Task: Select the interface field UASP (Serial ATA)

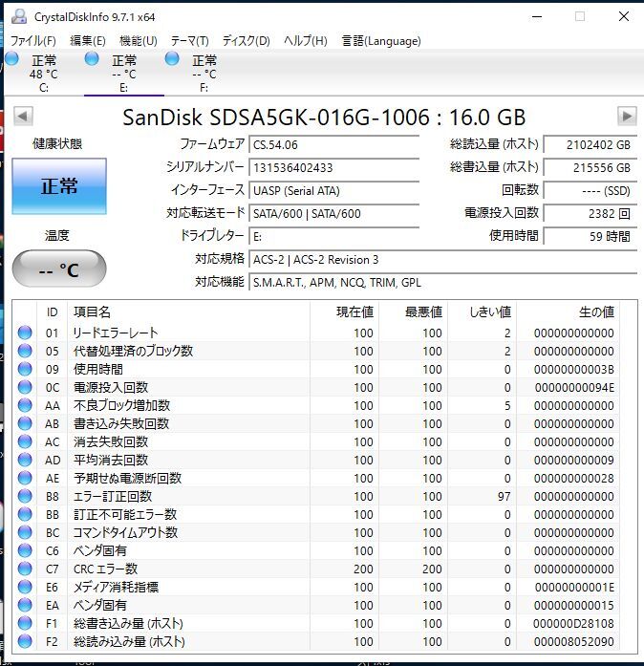Action: tap(333, 191)
